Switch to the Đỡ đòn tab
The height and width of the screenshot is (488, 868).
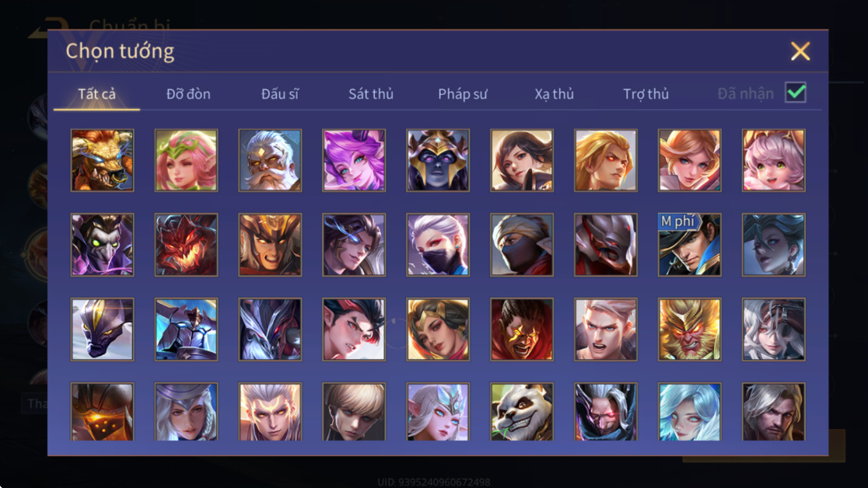point(188,94)
